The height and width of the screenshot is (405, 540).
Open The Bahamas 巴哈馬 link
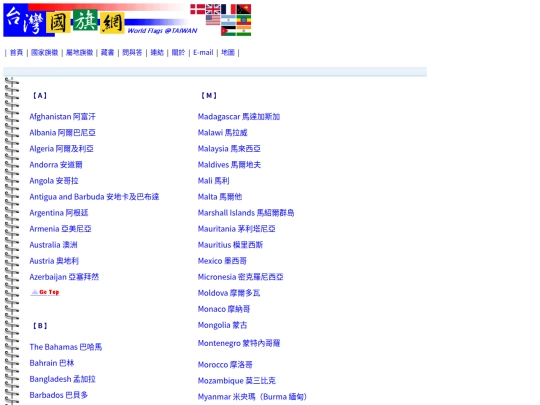pos(66,347)
